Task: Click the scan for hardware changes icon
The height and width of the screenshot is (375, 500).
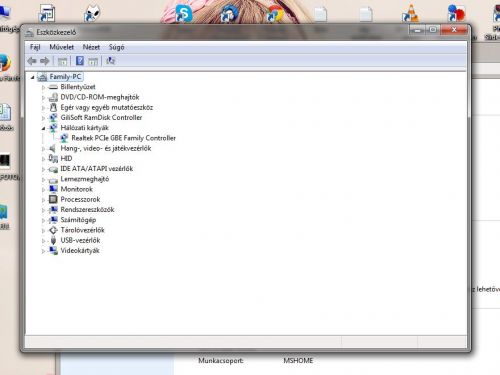Action: [110, 61]
